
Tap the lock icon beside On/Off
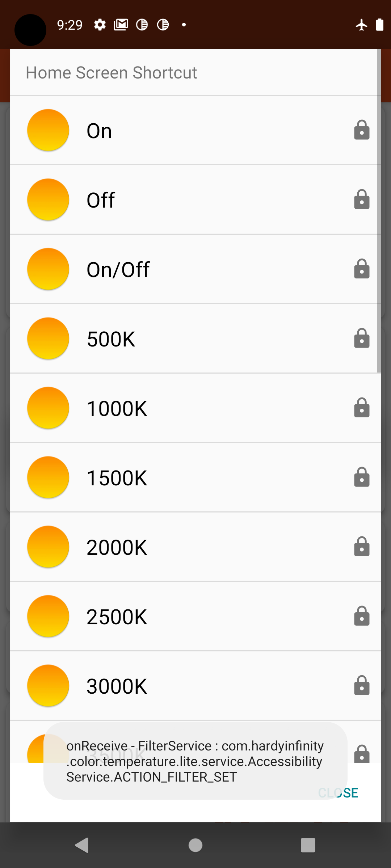(x=362, y=269)
